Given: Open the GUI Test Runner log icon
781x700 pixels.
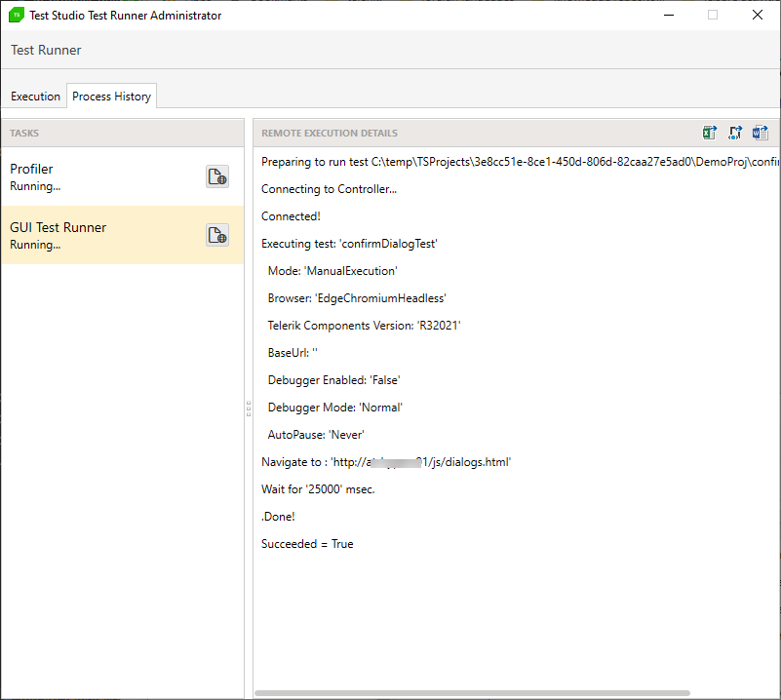Looking at the screenshot, I should (217, 235).
